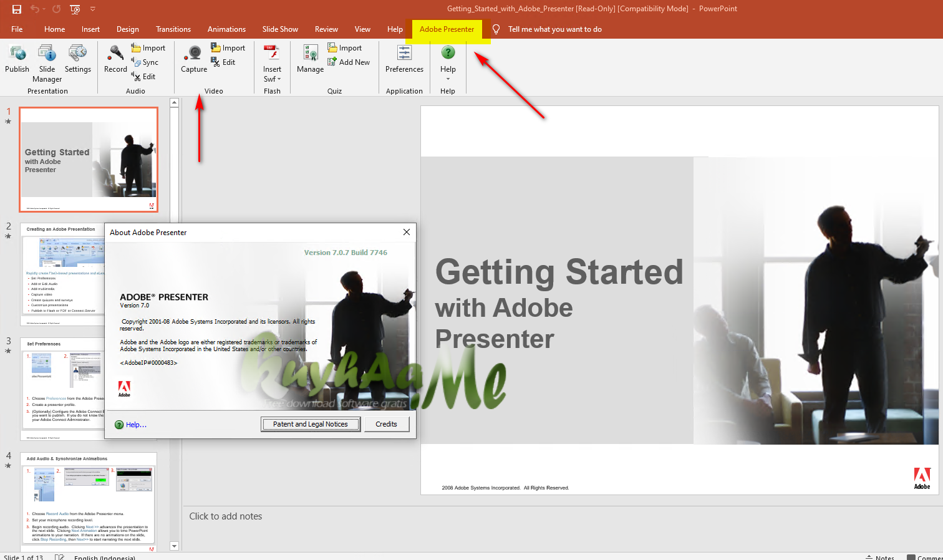Screen dimensions: 943x560
Task: Click the Help... link in About dialog
Action: (136, 425)
